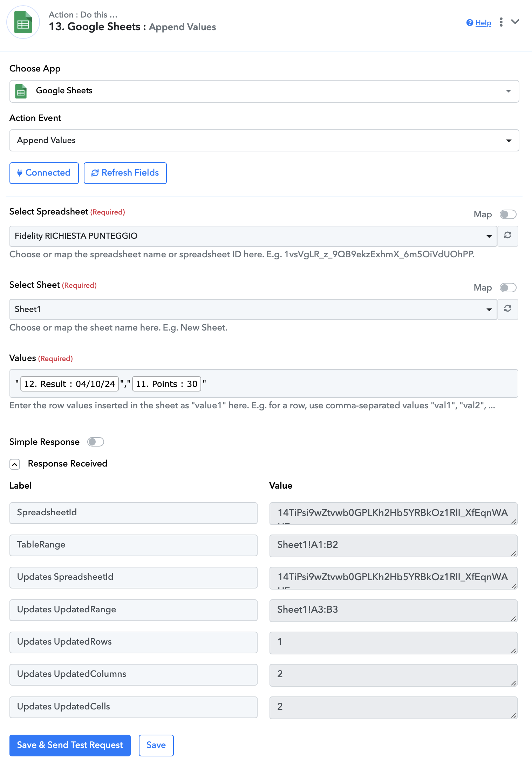Open the Choose App dropdown
Viewport: 532px width, 762px height.
point(264,91)
